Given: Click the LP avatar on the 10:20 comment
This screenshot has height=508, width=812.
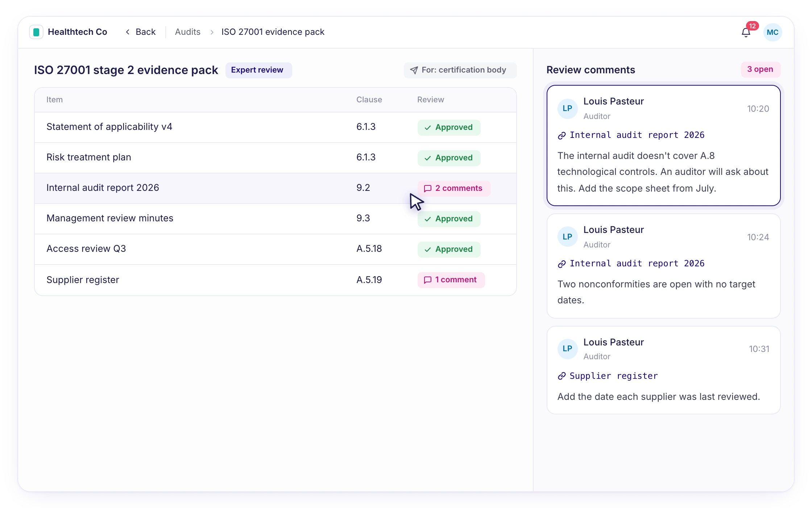Looking at the screenshot, I should (x=567, y=108).
